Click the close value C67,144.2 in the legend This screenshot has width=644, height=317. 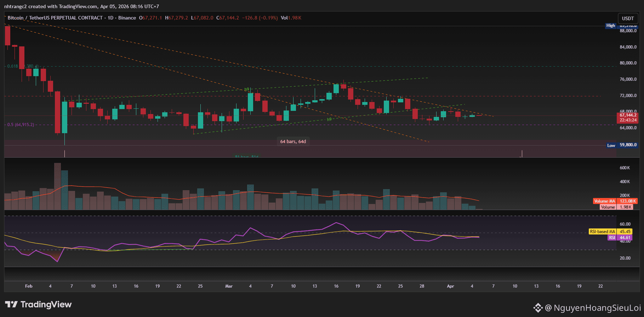228,18
